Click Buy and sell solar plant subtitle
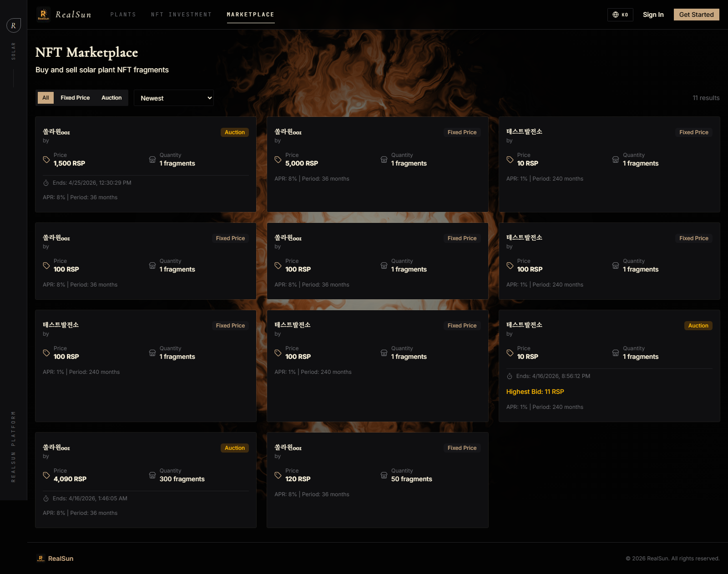728x574 pixels. pos(102,70)
